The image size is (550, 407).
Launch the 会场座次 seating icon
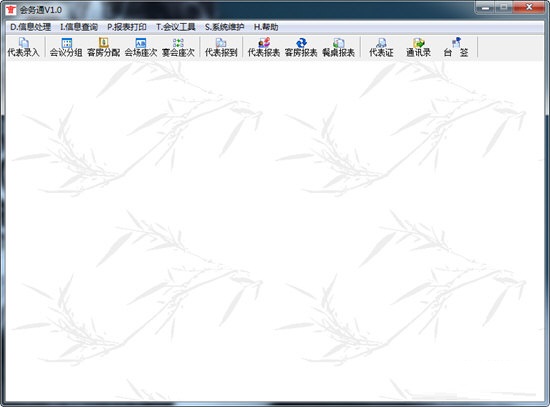pyautogui.click(x=141, y=47)
